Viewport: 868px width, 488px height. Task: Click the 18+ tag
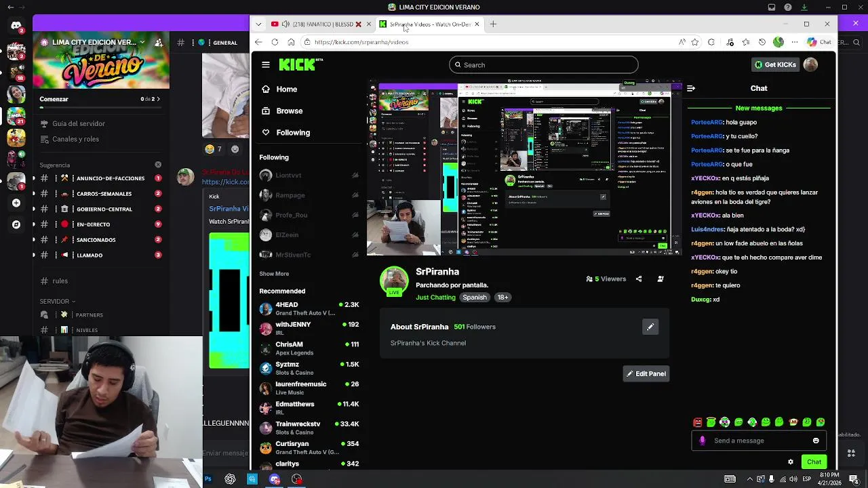coord(502,298)
